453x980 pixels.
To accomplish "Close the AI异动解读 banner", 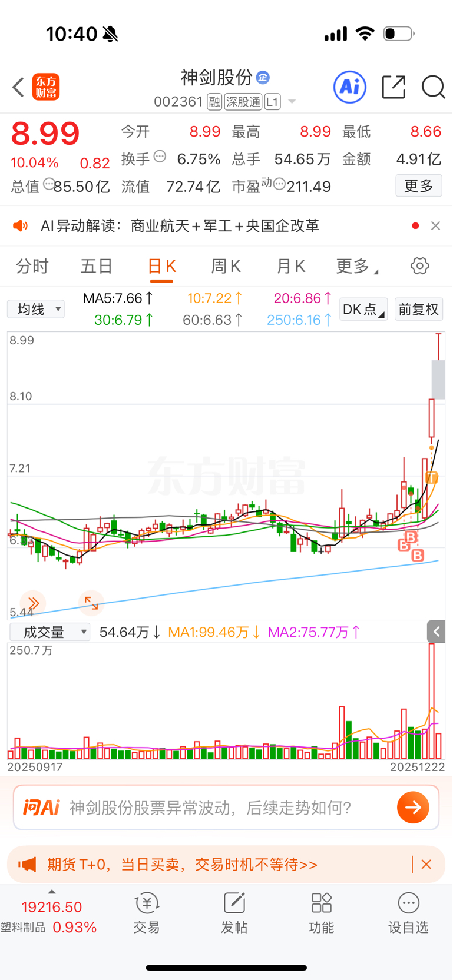I will (x=436, y=225).
